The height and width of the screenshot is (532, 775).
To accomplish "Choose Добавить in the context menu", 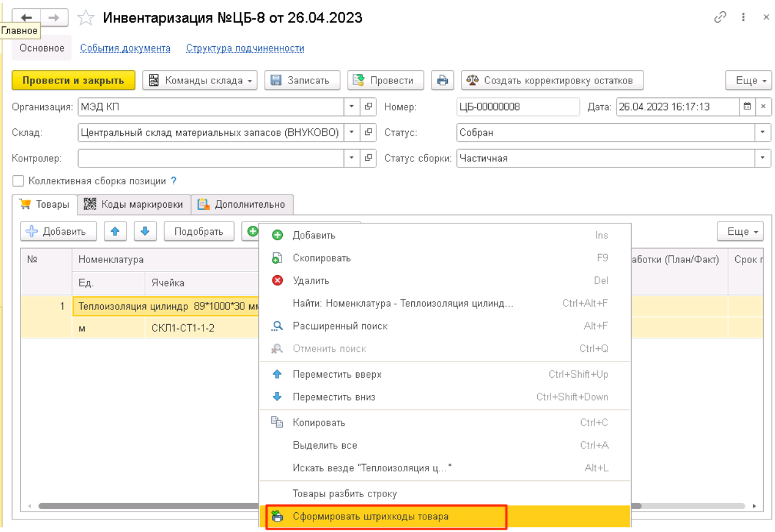I will [x=445, y=235].
